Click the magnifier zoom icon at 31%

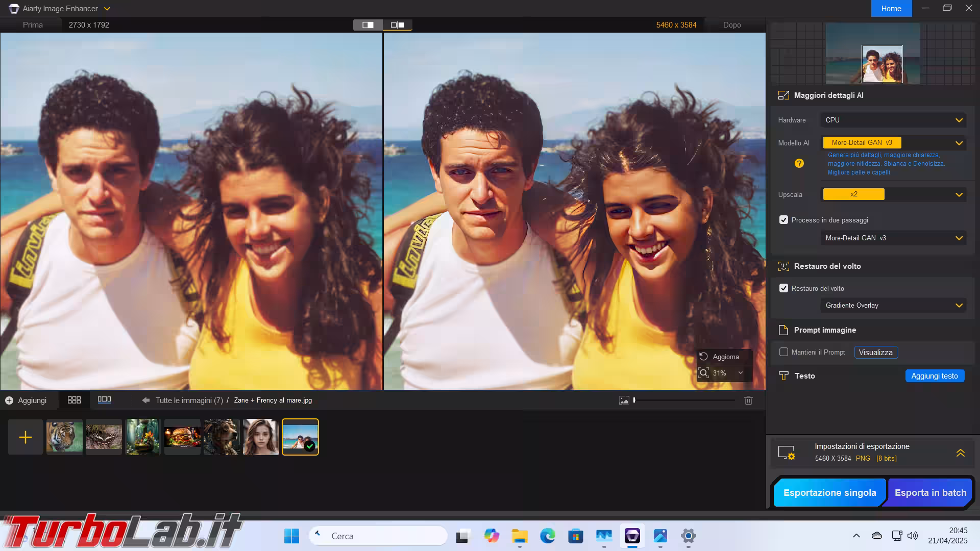pyautogui.click(x=704, y=373)
